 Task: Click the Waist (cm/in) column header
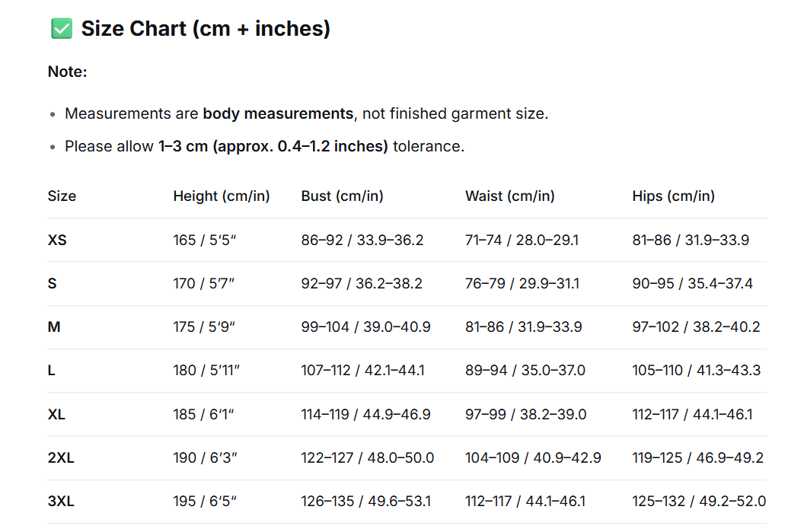pos(509,196)
